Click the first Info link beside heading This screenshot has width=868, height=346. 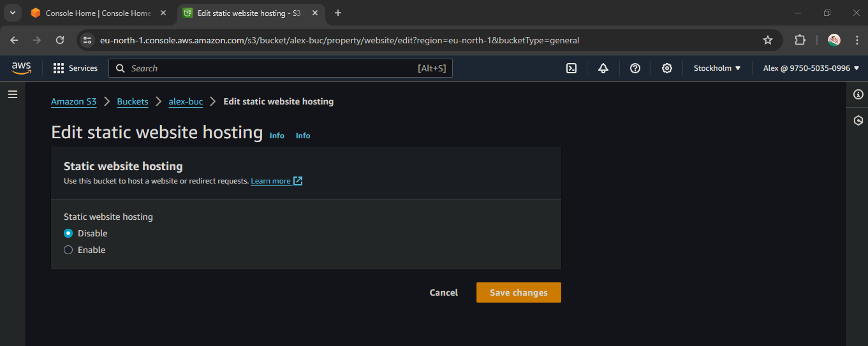[x=277, y=136]
